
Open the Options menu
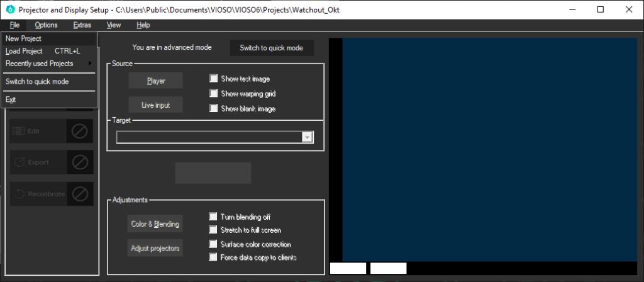point(46,25)
